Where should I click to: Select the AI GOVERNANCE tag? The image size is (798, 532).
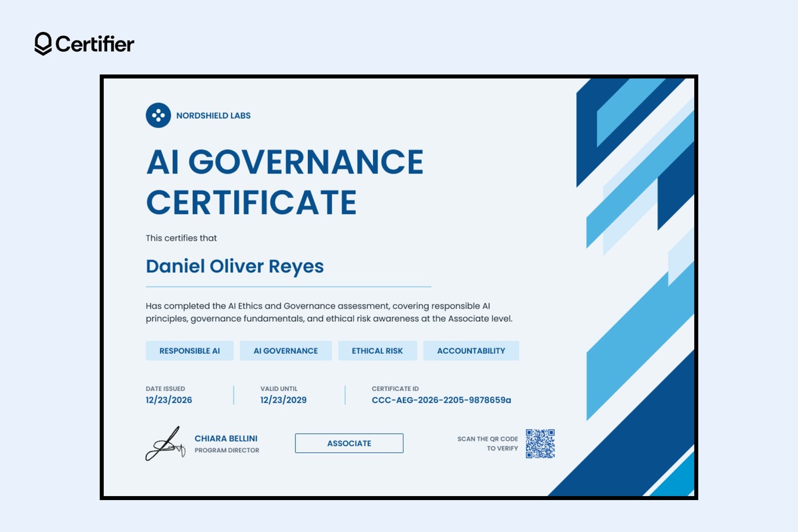pyautogui.click(x=286, y=351)
